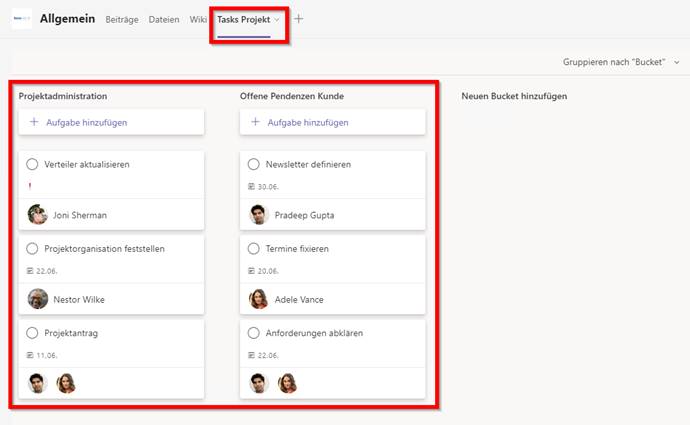The width and height of the screenshot is (690, 425).
Task: Mark Newsletter definieren as done
Action: point(253,164)
